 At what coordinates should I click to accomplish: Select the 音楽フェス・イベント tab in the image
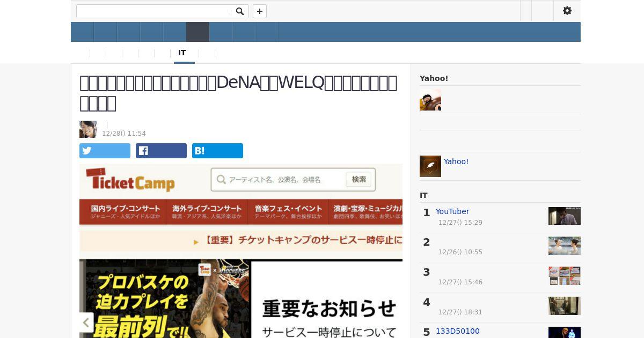[x=289, y=212]
